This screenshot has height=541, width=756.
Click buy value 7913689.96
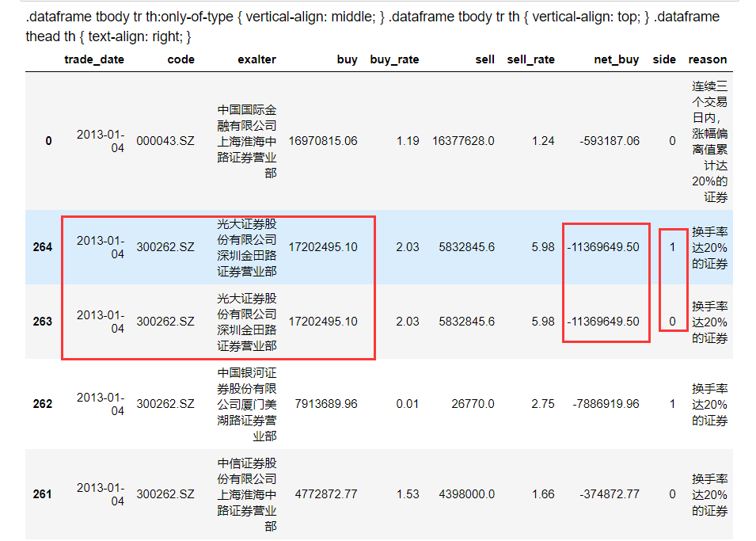pos(326,404)
